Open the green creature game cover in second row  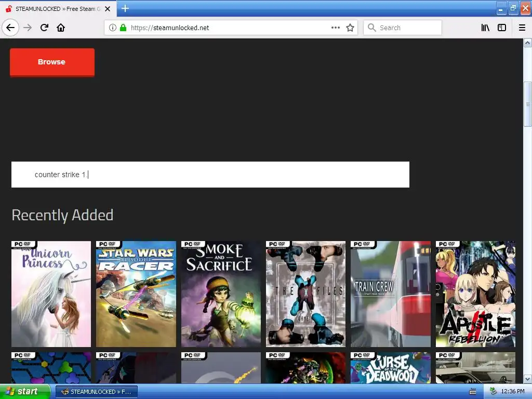[305, 368]
